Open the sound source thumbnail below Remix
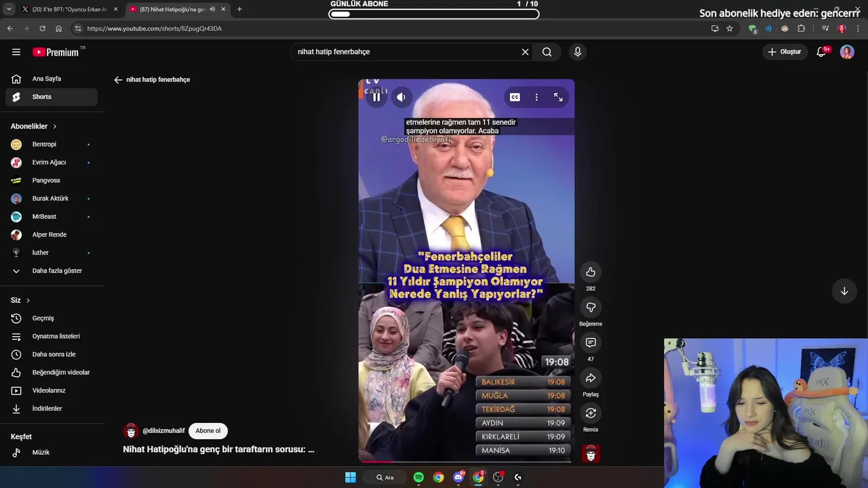The image size is (868, 488). (591, 453)
